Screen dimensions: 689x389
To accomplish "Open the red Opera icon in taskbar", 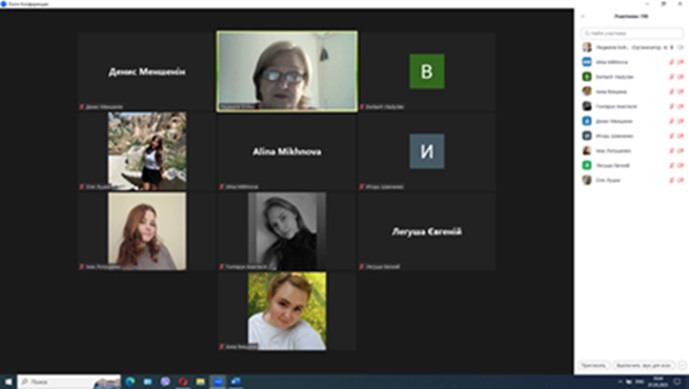I will tap(183, 382).
